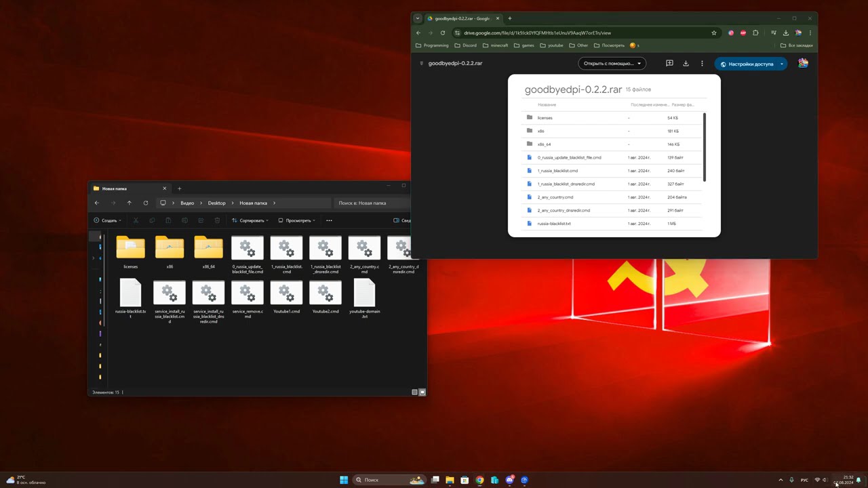
Task: Click the 'Видео' breadcrumb in Explorer
Action: pyautogui.click(x=187, y=203)
